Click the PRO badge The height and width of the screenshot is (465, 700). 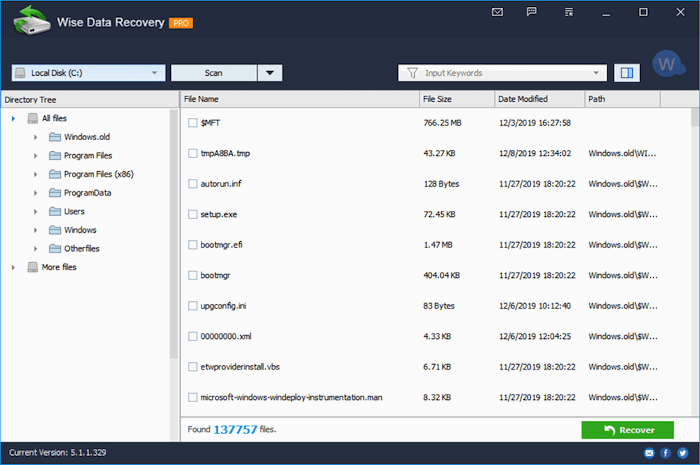click(181, 23)
